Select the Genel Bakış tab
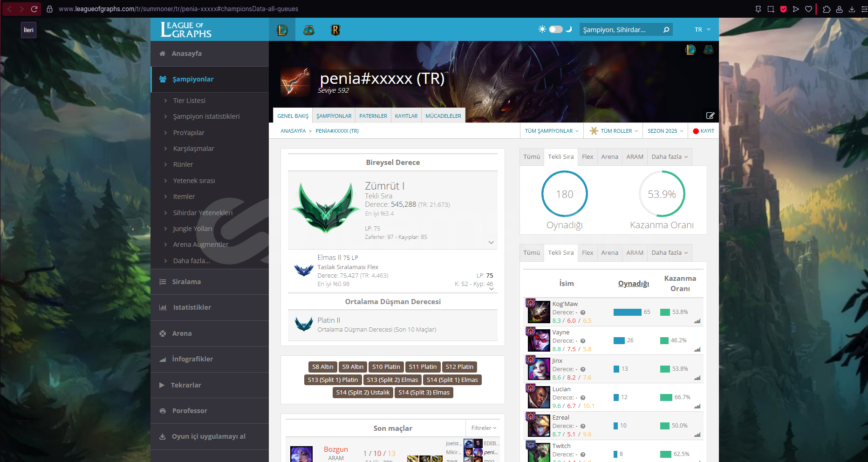 (293, 116)
